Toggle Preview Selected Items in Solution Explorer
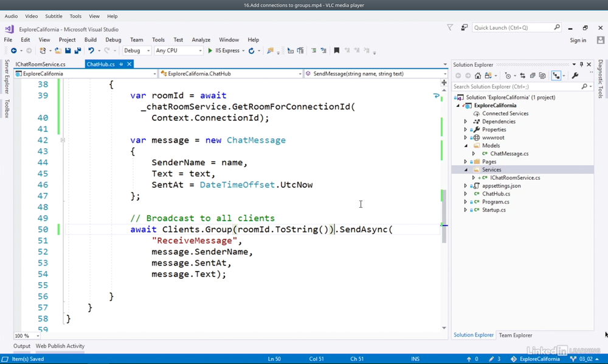 556,76
